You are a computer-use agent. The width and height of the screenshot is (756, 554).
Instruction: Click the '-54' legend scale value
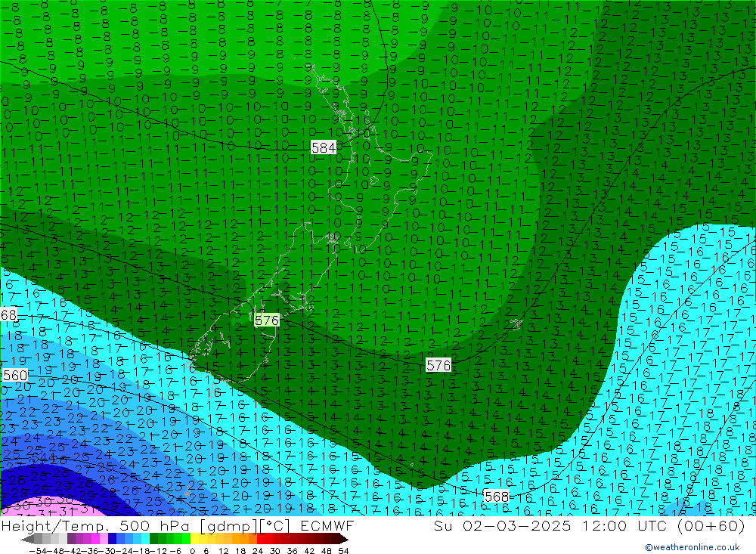39,551
